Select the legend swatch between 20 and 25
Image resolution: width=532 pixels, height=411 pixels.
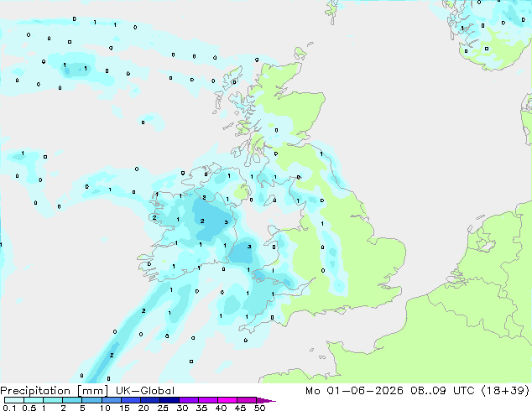pyautogui.click(x=149, y=400)
